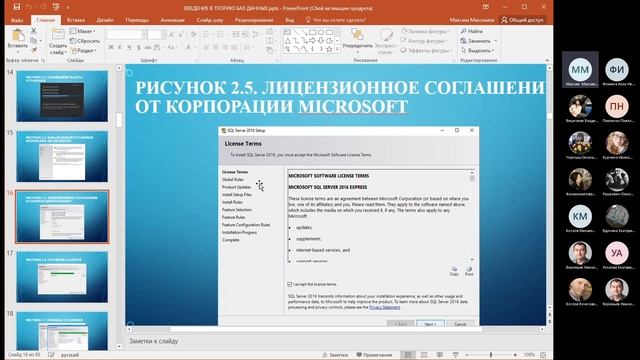
Task: Click the fit slide to window icon
Action: click(543, 355)
